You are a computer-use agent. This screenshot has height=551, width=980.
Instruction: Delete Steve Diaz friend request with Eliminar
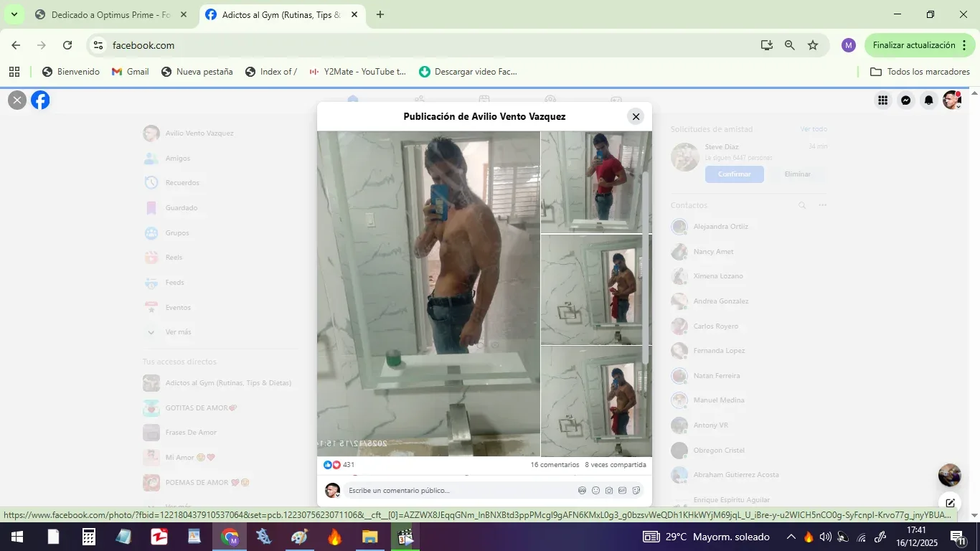[797, 174]
